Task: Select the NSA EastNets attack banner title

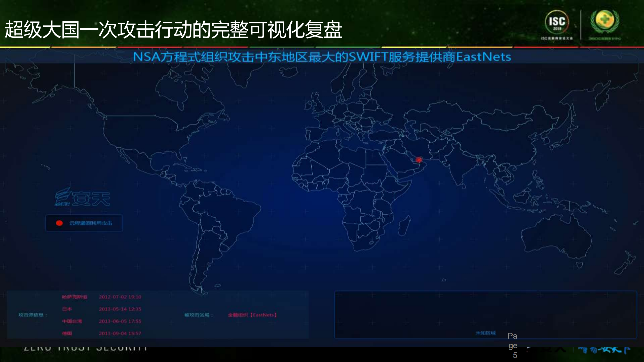Action: [322, 57]
